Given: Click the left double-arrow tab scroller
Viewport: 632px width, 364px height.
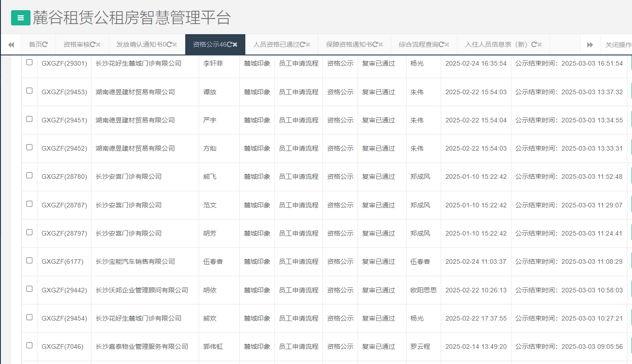Looking at the screenshot, I should click(x=12, y=45).
